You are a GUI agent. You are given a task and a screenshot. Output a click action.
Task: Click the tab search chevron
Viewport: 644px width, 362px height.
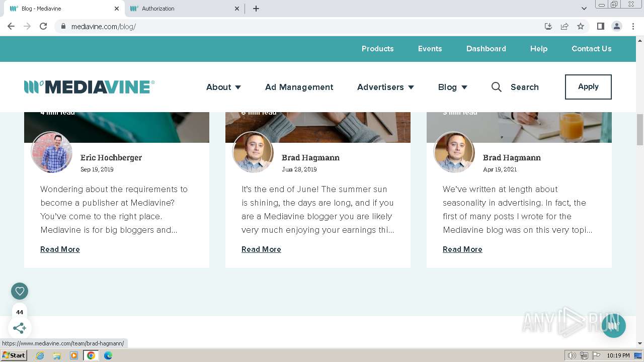pyautogui.click(x=584, y=9)
